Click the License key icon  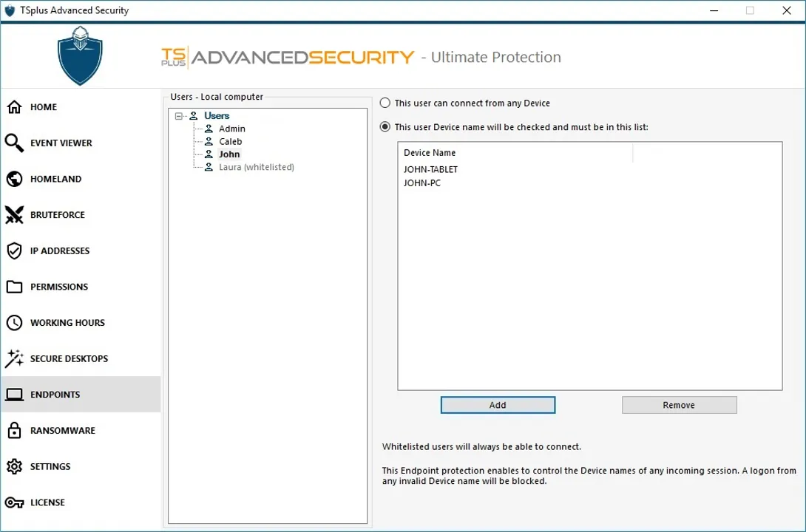[14, 502]
